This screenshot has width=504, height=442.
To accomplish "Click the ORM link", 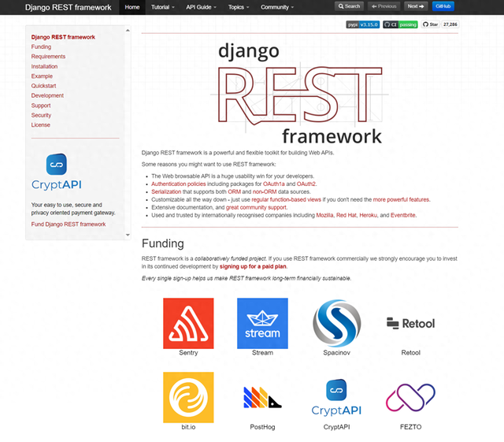I will 235,191.
